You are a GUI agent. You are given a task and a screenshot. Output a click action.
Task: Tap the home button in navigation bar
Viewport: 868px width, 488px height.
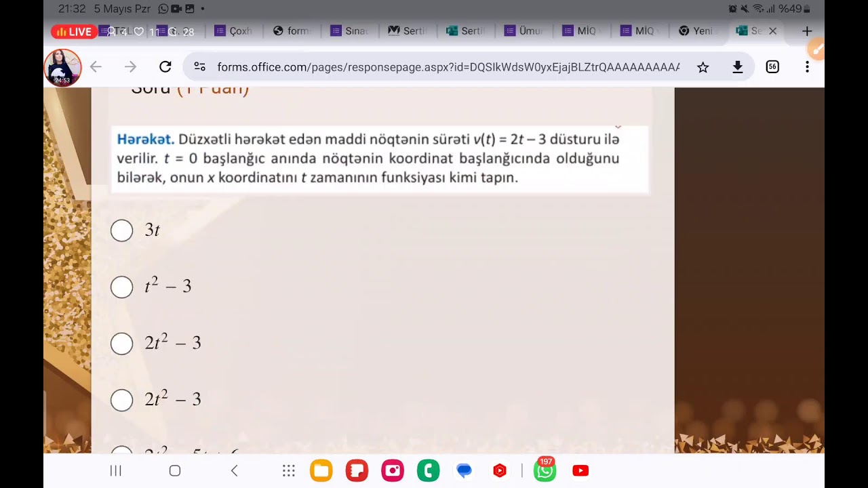pos(175,470)
